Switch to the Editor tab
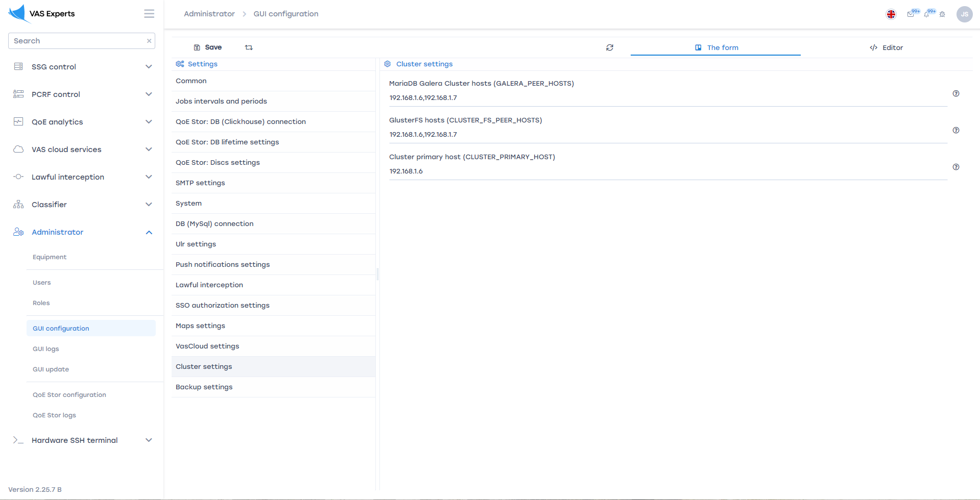The width and height of the screenshot is (980, 500). tap(886, 47)
